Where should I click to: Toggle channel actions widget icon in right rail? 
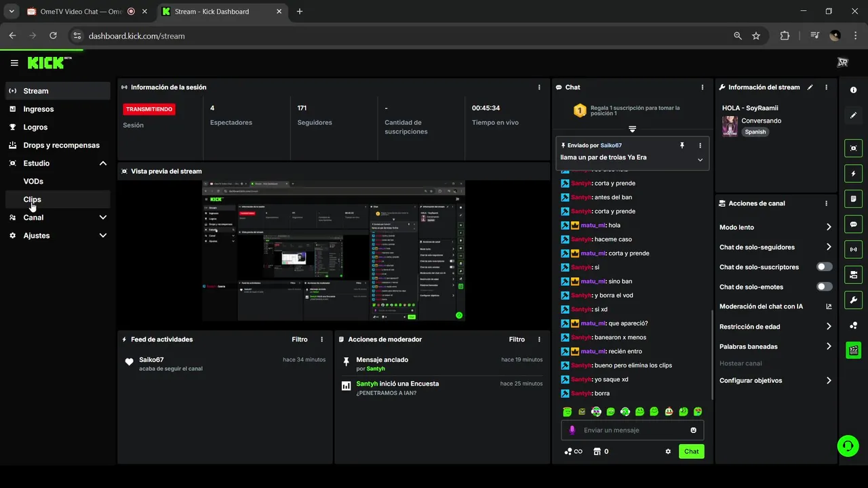853,274
